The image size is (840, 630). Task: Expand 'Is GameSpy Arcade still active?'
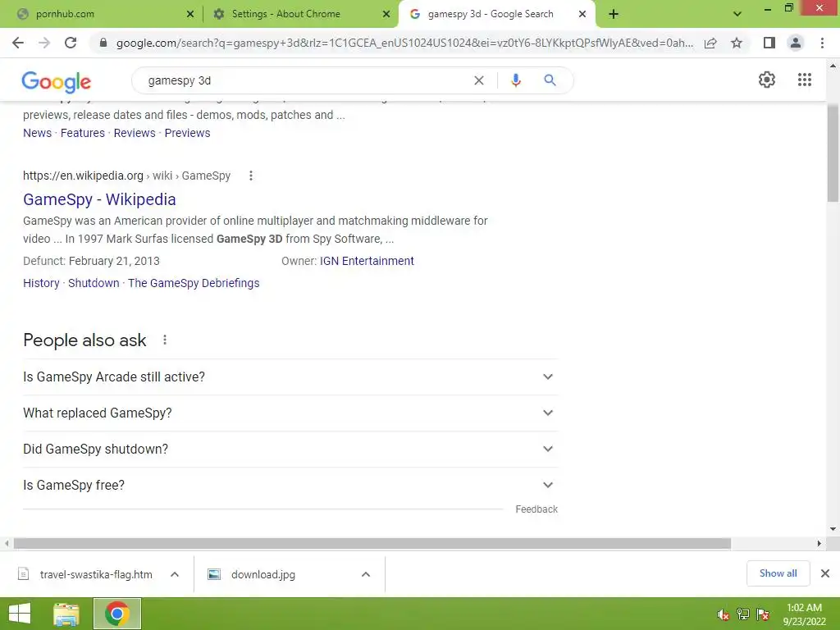(x=290, y=377)
